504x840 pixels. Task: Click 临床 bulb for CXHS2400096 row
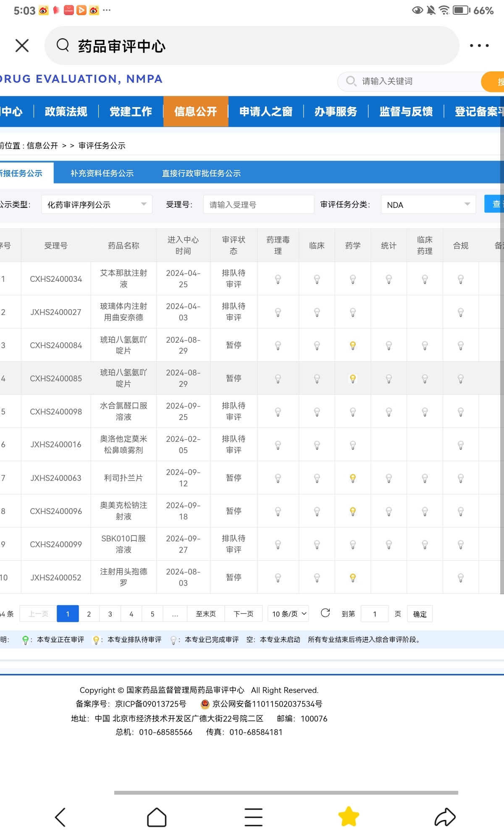[x=317, y=511]
